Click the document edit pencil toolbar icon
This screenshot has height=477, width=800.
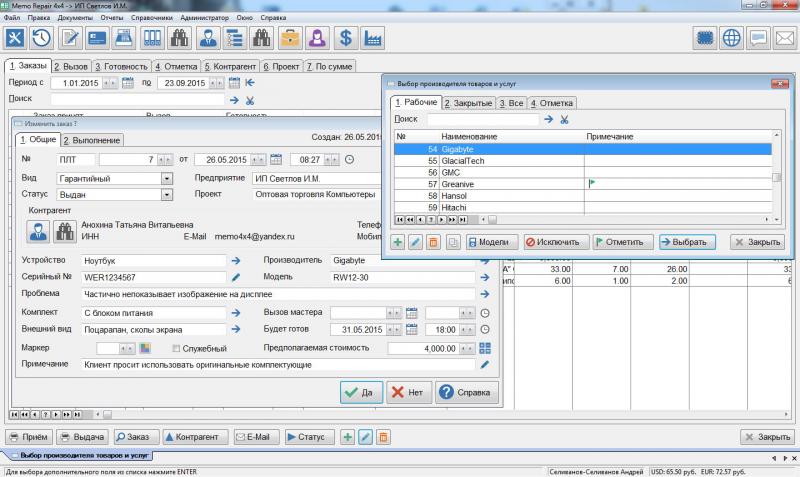point(70,38)
